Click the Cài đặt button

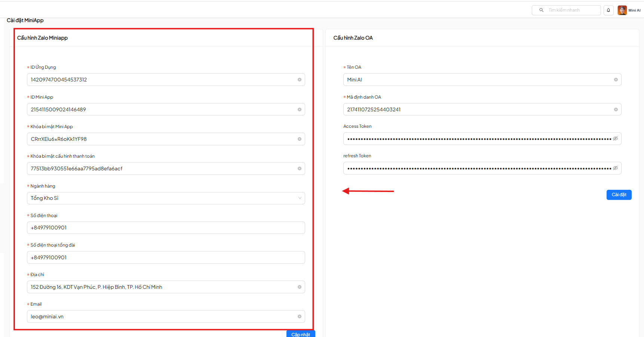tap(619, 195)
